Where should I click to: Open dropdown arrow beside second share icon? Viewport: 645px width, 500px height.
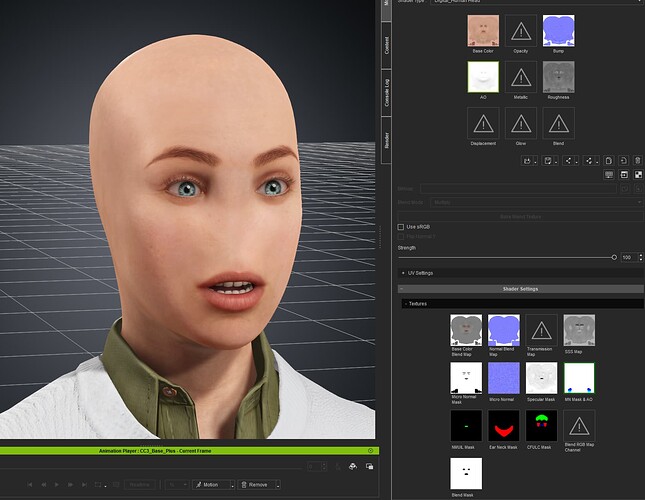(597, 162)
